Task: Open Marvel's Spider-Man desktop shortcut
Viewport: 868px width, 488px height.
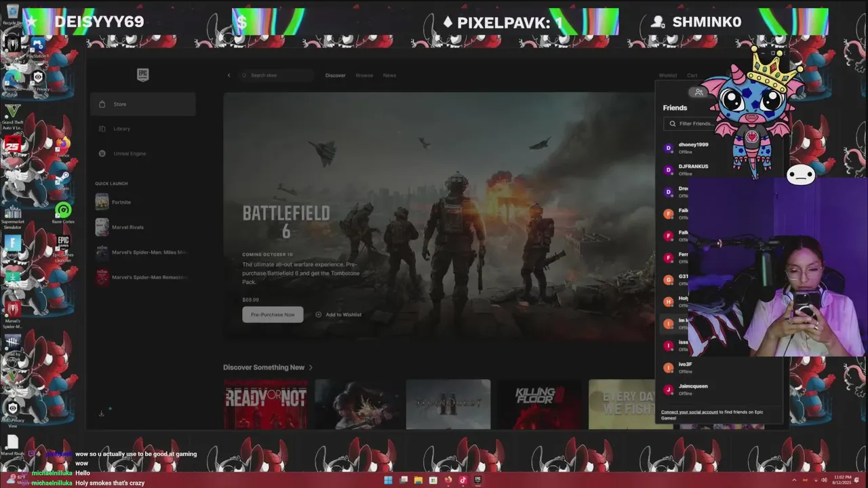Action: tap(12, 314)
